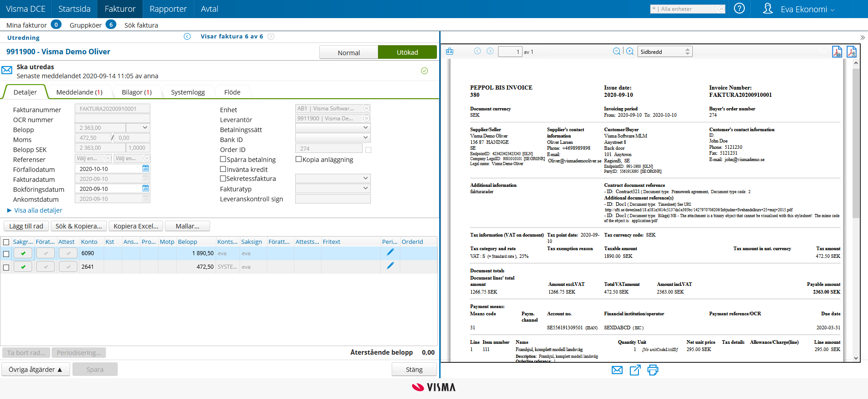Open the help question mark icon
Image resolution: width=868 pixels, height=399 pixels.
[739, 9]
